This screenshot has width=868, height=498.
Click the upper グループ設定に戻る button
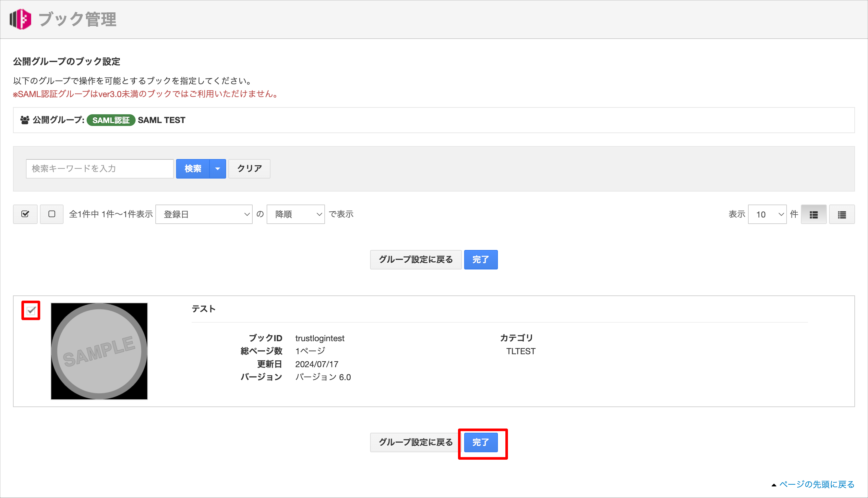point(416,260)
